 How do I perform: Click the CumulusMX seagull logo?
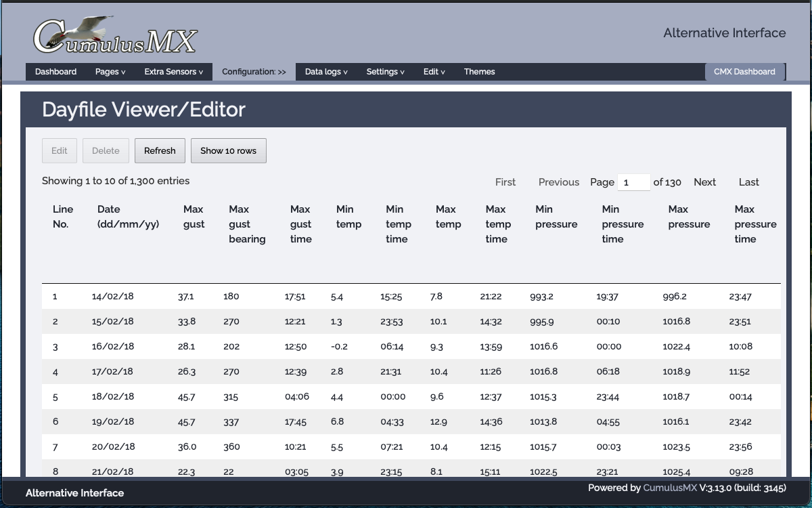[x=115, y=36]
